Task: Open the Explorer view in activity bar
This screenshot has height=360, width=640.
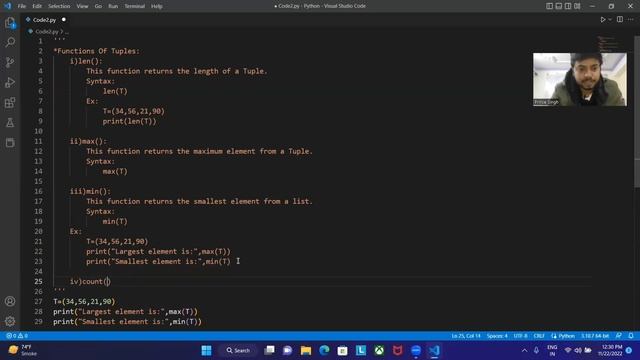Action: pyautogui.click(x=10, y=23)
